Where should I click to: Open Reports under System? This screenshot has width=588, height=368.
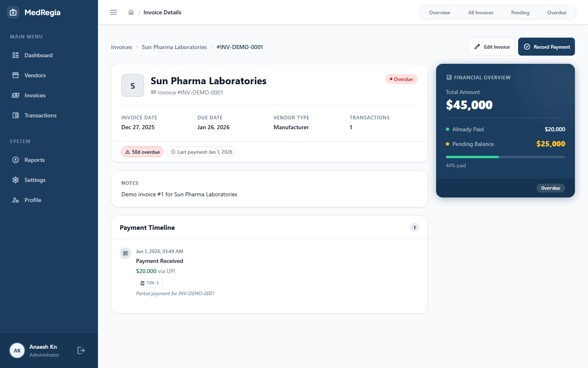pyautogui.click(x=49, y=160)
